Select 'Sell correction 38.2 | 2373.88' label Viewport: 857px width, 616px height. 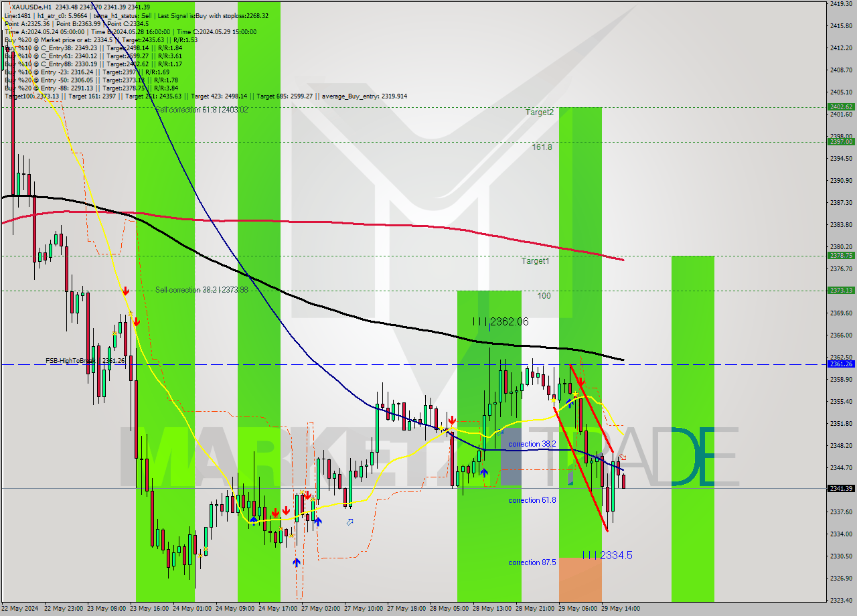pyautogui.click(x=202, y=290)
